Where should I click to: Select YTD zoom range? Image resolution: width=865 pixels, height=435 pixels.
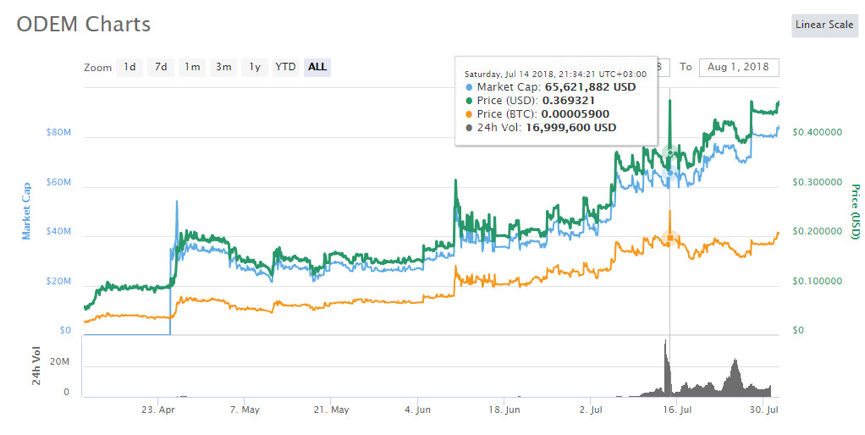click(x=286, y=67)
